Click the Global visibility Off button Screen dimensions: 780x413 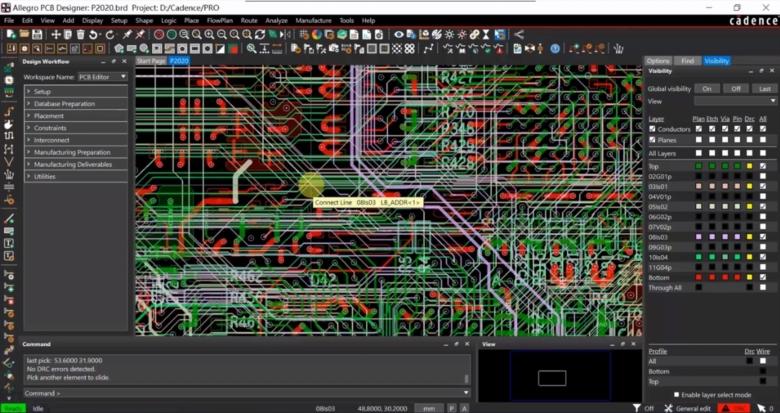point(736,88)
